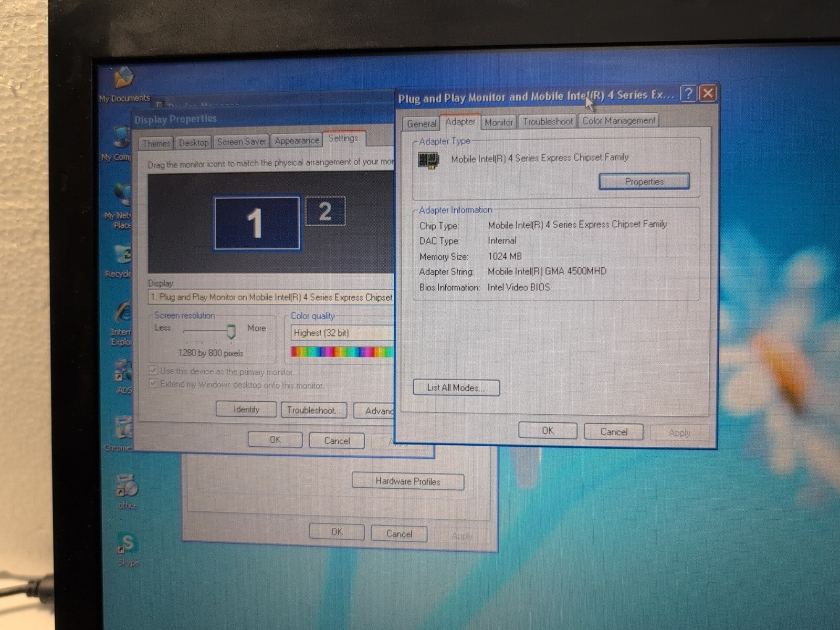
Task: Click Cancel in the Display Properties window
Action: pos(337,440)
